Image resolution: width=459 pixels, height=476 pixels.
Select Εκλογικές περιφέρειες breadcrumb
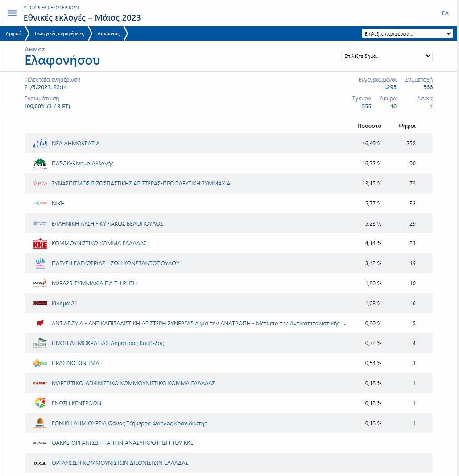click(x=59, y=33)
